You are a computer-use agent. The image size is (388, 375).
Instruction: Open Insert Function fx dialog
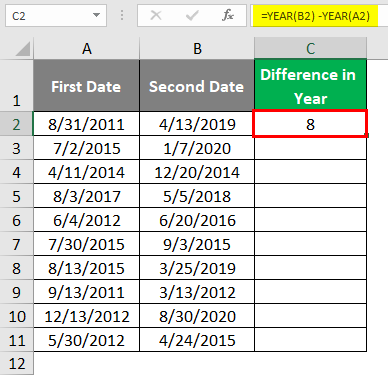(228, 15)
